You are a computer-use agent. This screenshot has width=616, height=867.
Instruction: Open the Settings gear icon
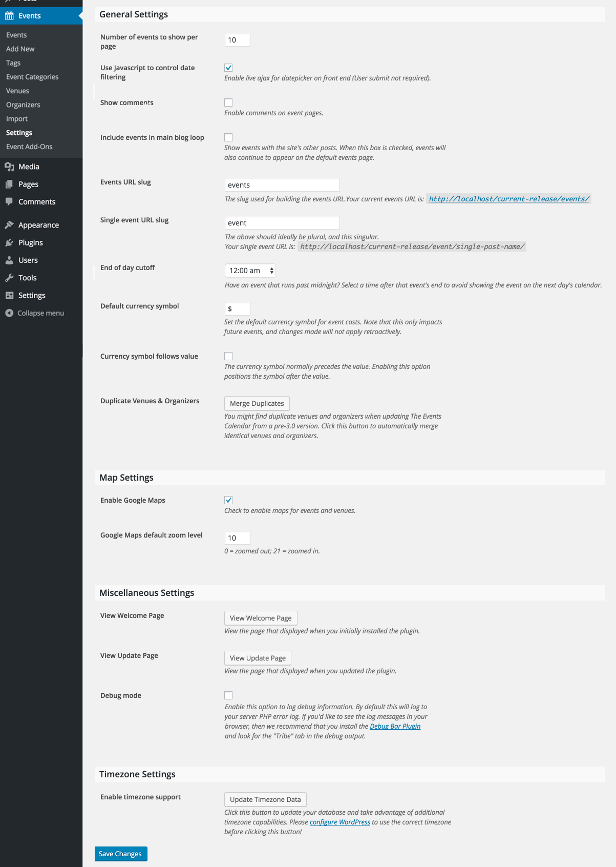(x=10, y=295)
